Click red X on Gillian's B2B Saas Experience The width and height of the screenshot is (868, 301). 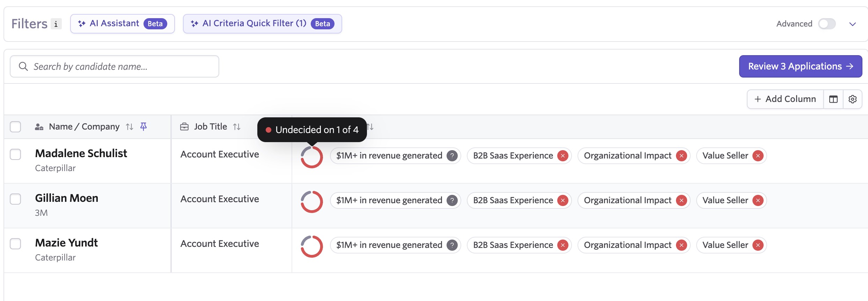(562, 200)
